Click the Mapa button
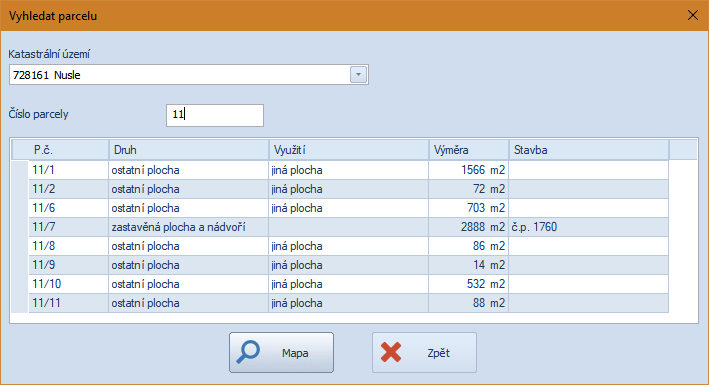This screenshot has width=709, height=385. point(281,352)
